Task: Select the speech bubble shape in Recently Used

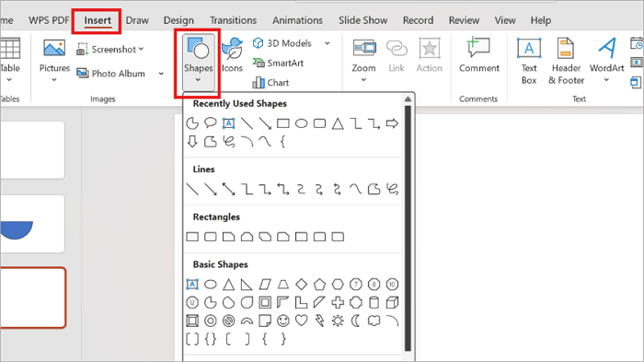Action: pos(211,123)
